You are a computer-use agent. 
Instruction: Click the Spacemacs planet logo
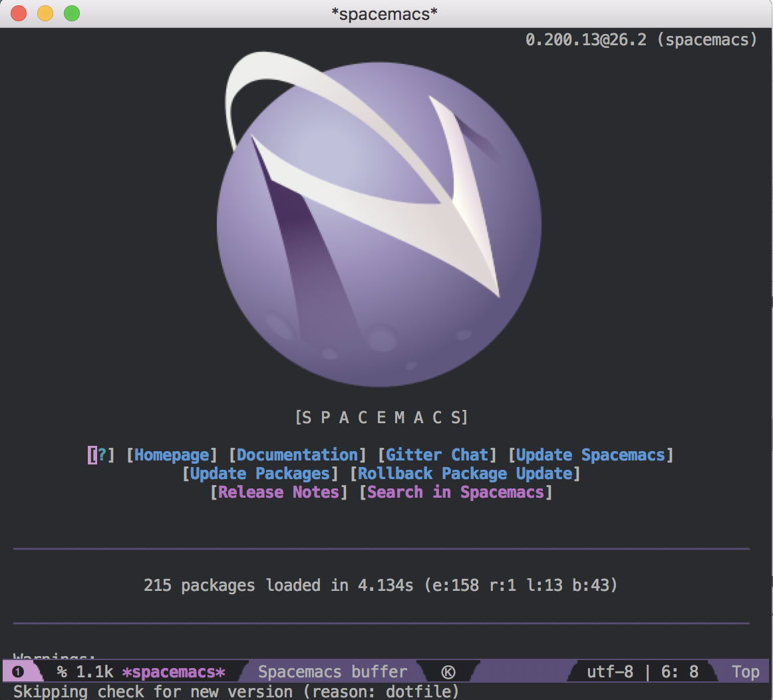[379, 220]
